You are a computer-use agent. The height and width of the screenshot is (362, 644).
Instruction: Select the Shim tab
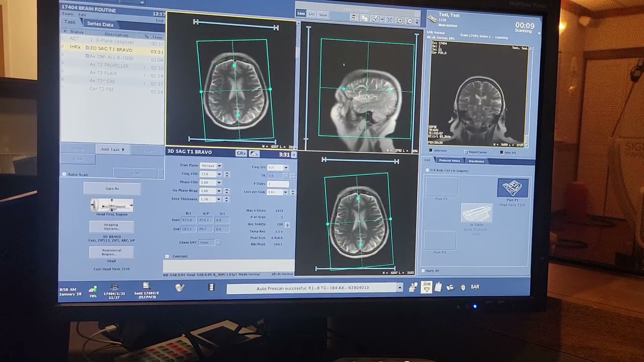coord(323,15)
